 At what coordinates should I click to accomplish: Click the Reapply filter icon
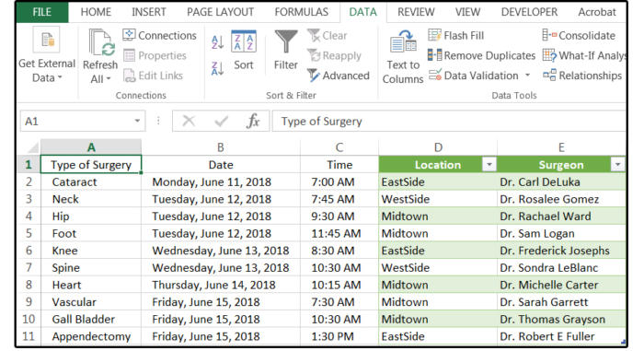click(314, 55)
